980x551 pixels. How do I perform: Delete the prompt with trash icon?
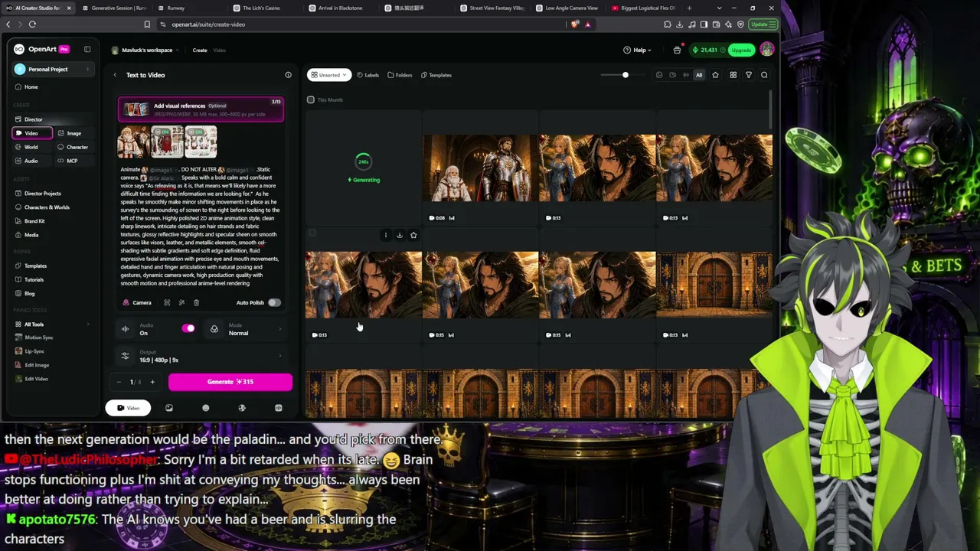tap(196, 302)
